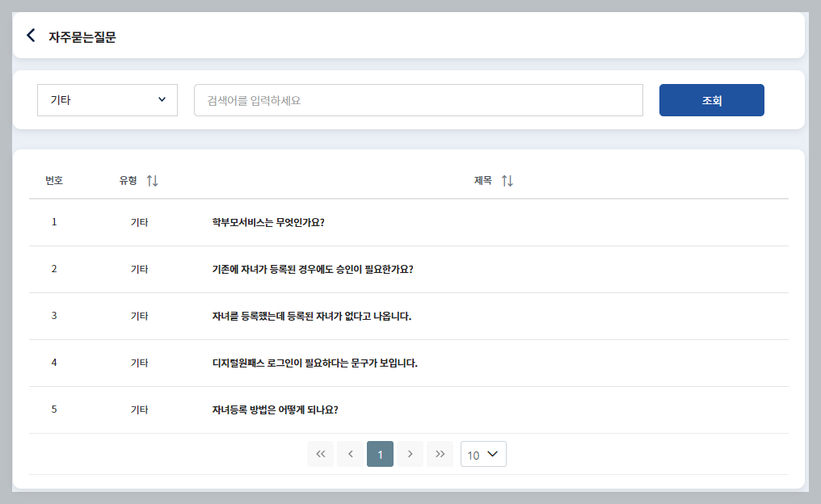
Task: Go to previous page with the left chevron
Action: 350,454
